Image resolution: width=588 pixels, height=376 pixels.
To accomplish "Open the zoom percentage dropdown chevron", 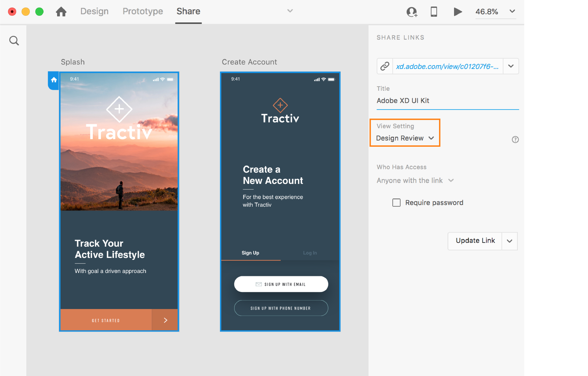I will point(512,11).
